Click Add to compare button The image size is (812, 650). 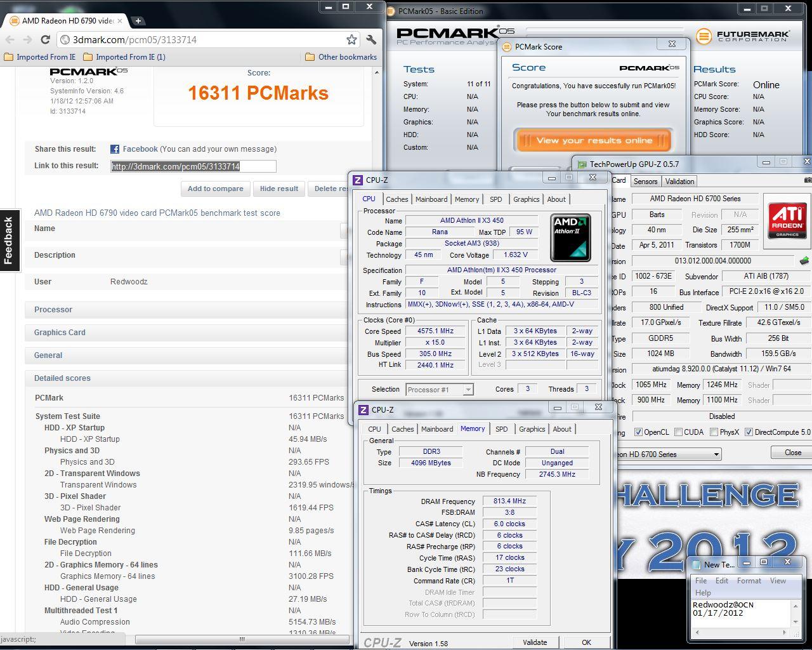click(x=215, y=189)
